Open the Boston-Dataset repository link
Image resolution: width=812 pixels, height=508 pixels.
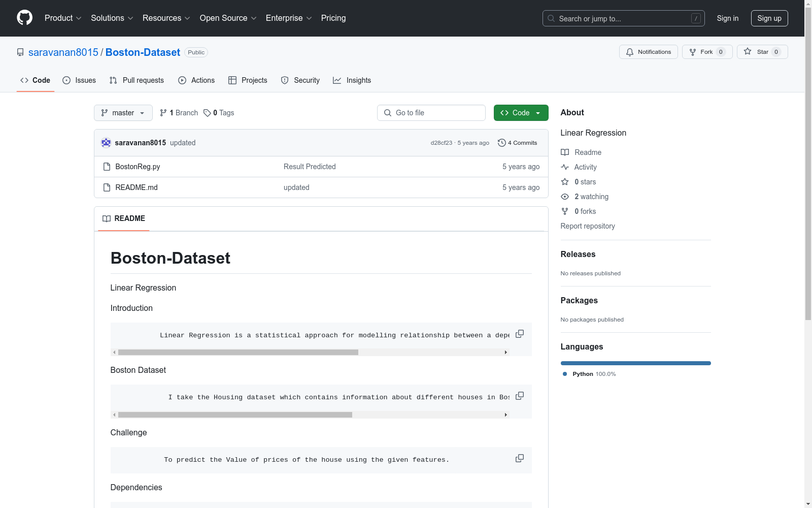[x=143, y=52]
